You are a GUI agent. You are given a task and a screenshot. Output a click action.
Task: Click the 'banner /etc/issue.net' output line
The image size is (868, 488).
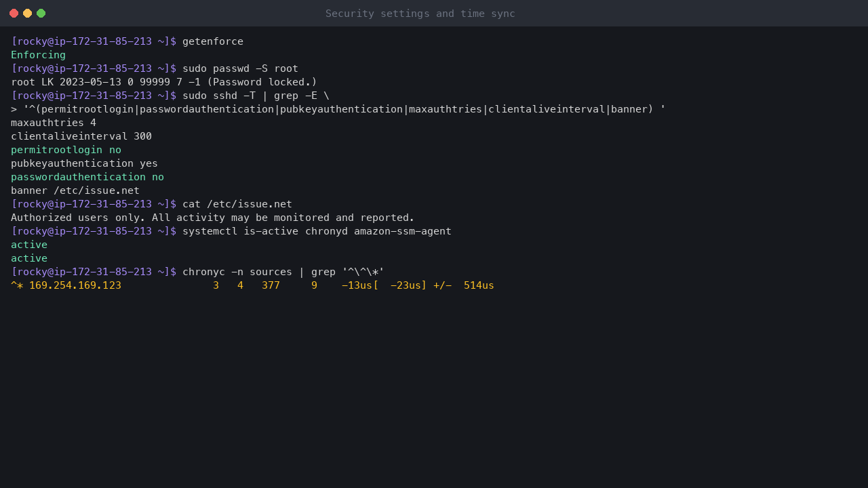[75, 190]
